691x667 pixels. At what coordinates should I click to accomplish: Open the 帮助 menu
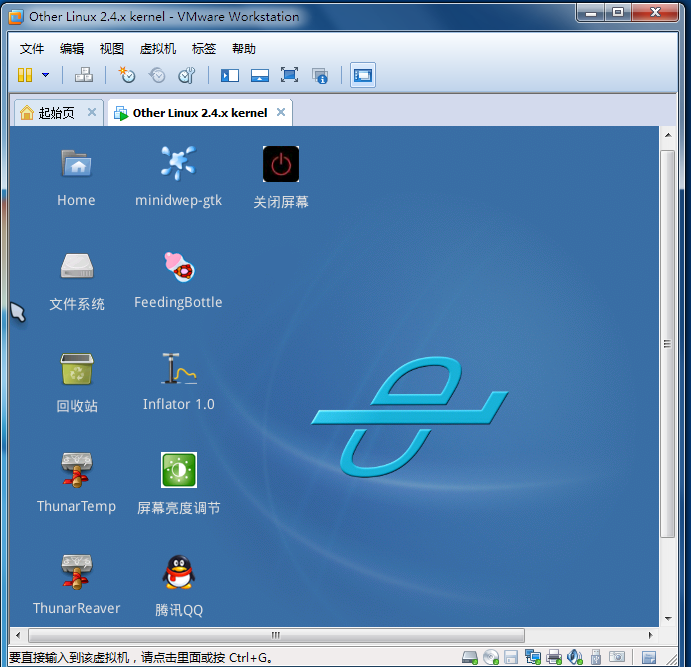[244, 48]
